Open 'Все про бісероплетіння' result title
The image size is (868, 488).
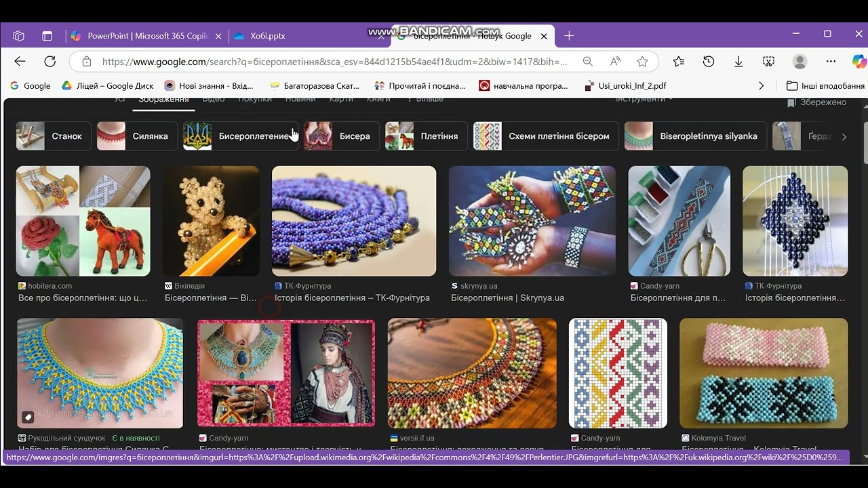click(83, 298)
